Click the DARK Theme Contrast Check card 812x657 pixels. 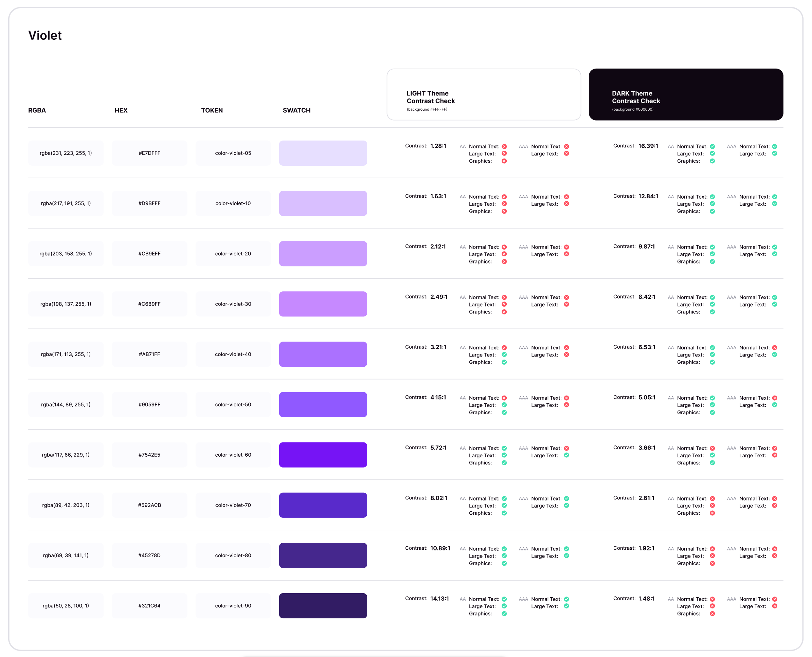686,95
